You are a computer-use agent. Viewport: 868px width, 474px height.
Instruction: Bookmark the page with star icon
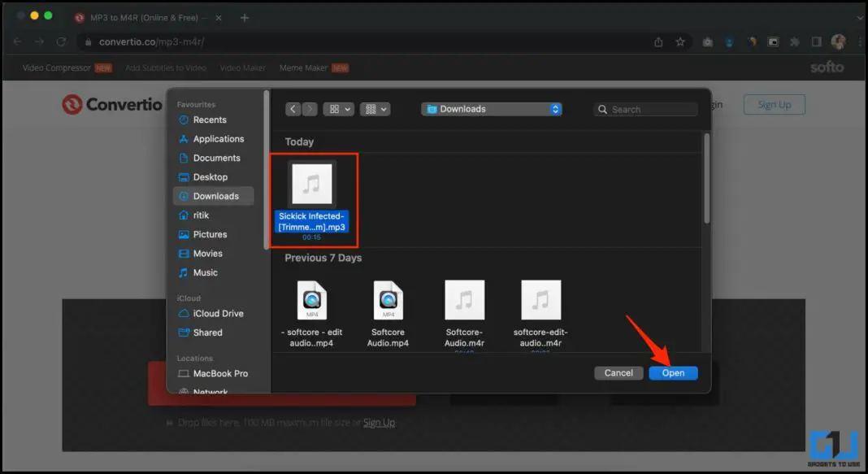point(680,41)
